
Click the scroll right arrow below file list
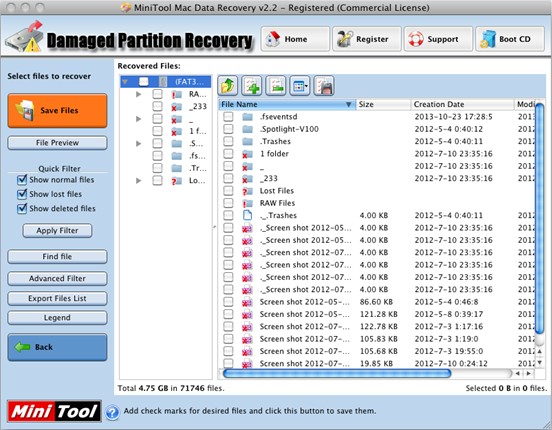(x=529, y=373)
